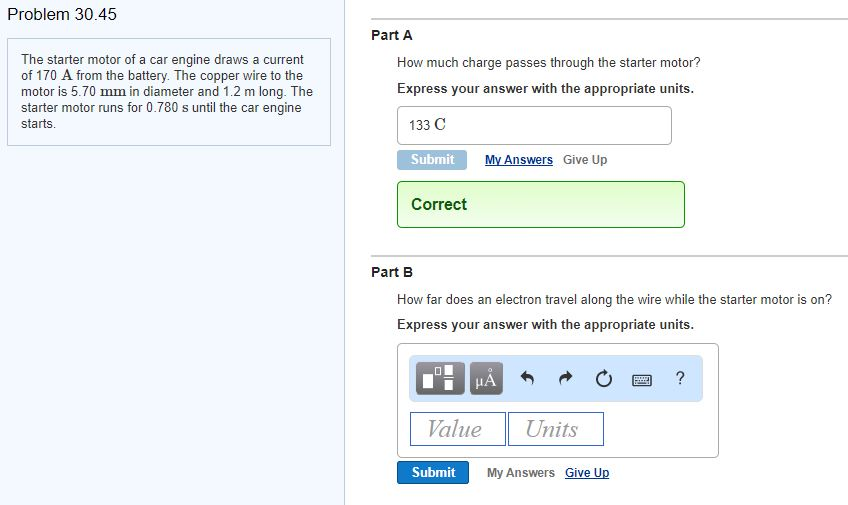Open keyboard shortcuts icon
848x505 pixels.
click(x=642, y=380)
